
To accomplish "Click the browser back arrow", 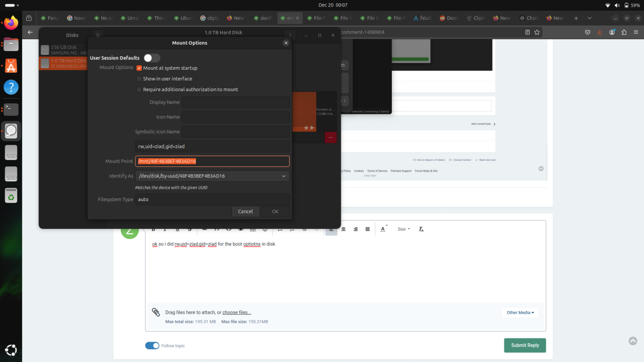I will (30, 32).
